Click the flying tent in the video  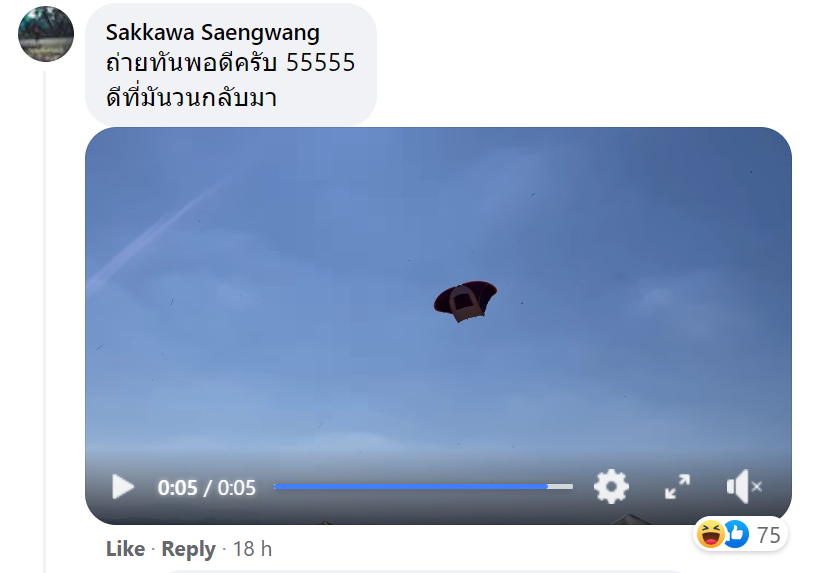tap(465, 301)
